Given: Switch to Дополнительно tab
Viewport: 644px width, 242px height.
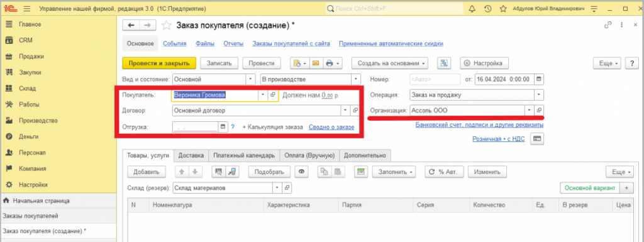Looking at the screenshot, I should pos(365,155).
